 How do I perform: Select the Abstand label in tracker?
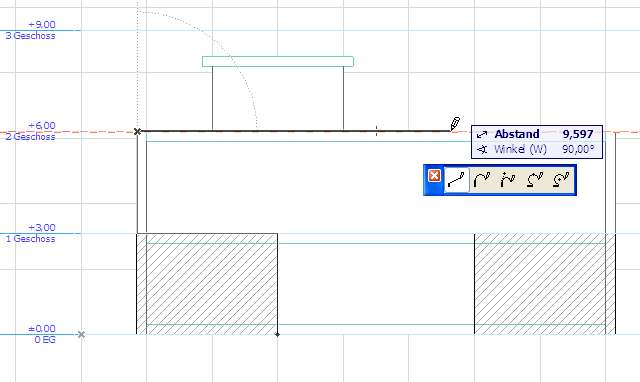tap(517, 134)
